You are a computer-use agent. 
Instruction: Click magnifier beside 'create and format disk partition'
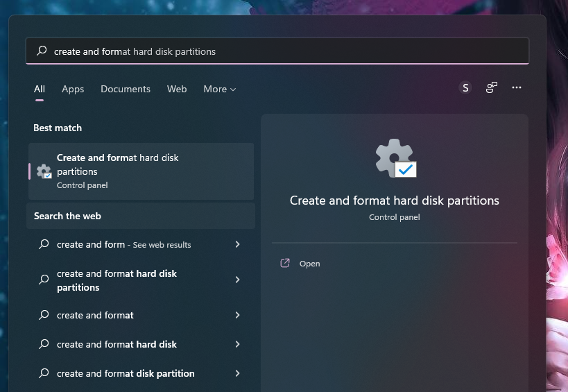tap(44, 373)
